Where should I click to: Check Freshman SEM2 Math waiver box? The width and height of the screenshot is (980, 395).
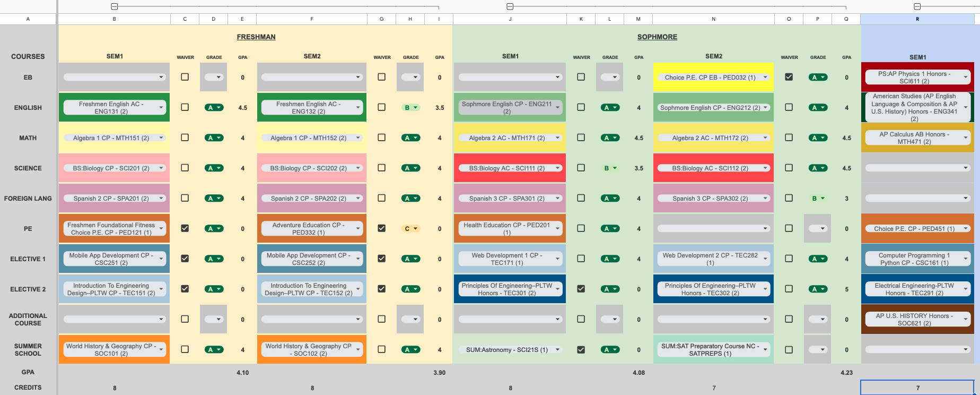pos(381,138)
